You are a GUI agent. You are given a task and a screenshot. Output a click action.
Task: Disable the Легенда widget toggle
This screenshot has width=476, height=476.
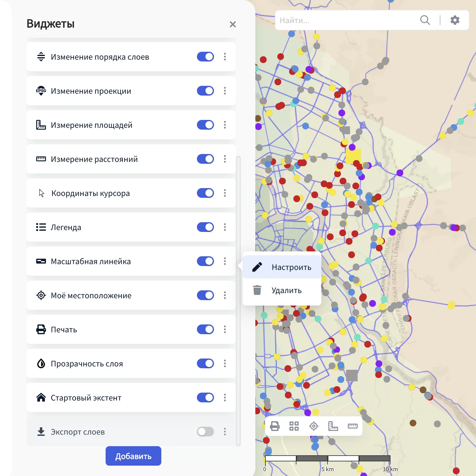(205, 227)
